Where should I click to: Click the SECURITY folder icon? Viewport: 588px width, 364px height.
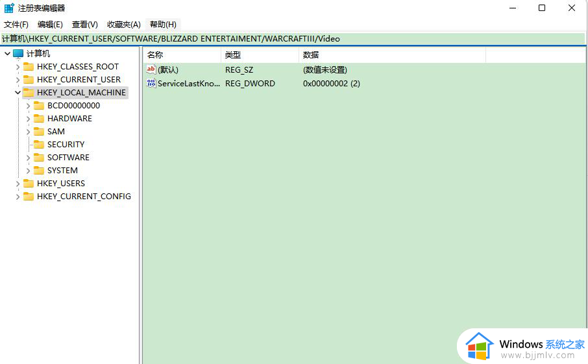coord(39,145)
